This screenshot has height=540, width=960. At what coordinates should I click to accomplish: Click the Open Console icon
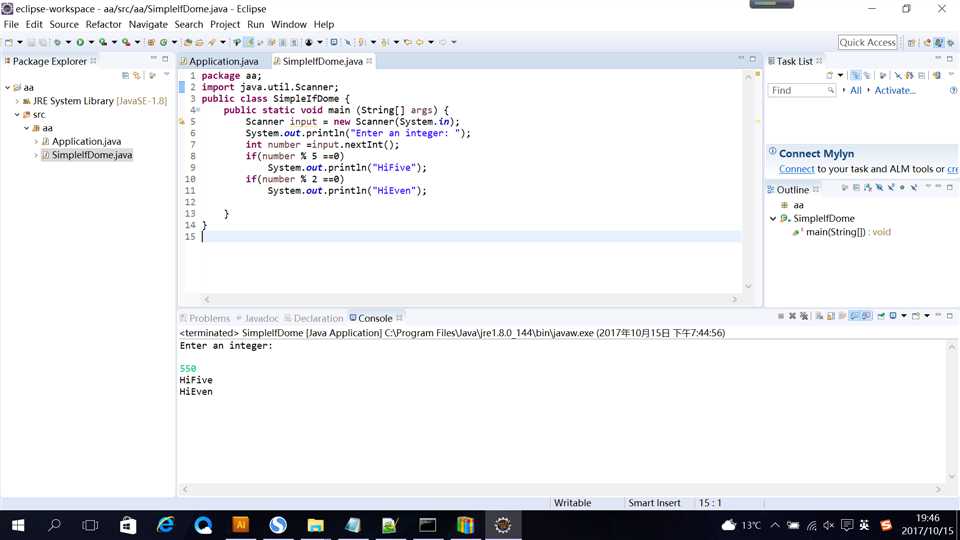[916, 316]
